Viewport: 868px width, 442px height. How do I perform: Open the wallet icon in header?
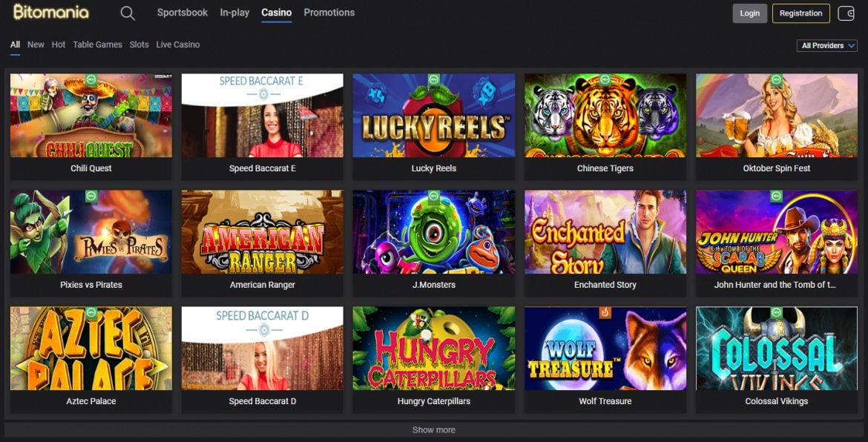[x=846, y=13]
